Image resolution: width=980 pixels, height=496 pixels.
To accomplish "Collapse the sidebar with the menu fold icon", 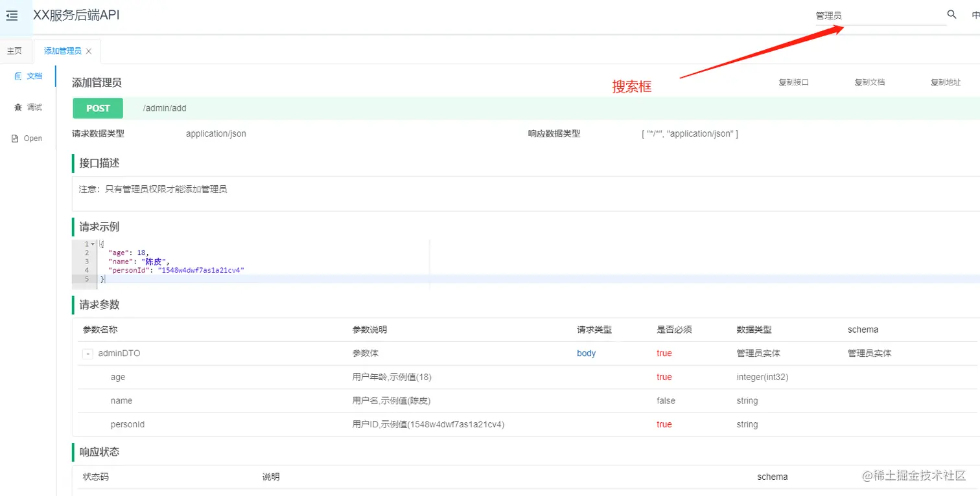I will click(x=12, y=16).
